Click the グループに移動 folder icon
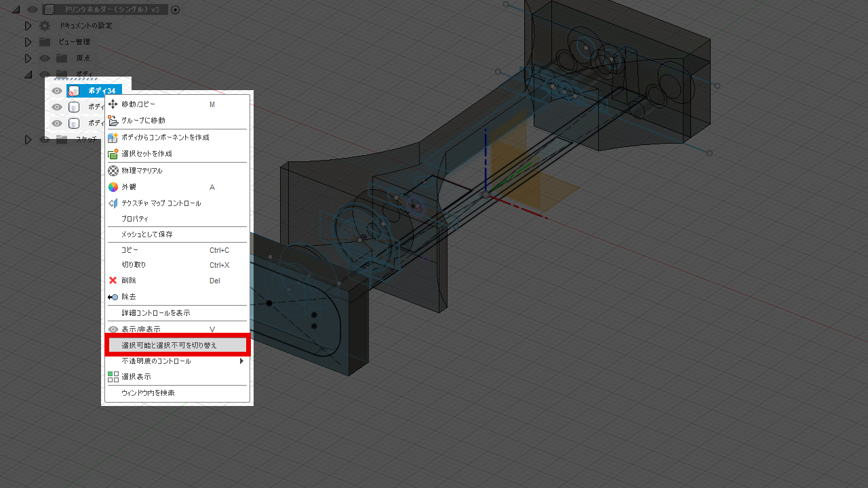This screenshot has width=868, height=488. point(113,121)
